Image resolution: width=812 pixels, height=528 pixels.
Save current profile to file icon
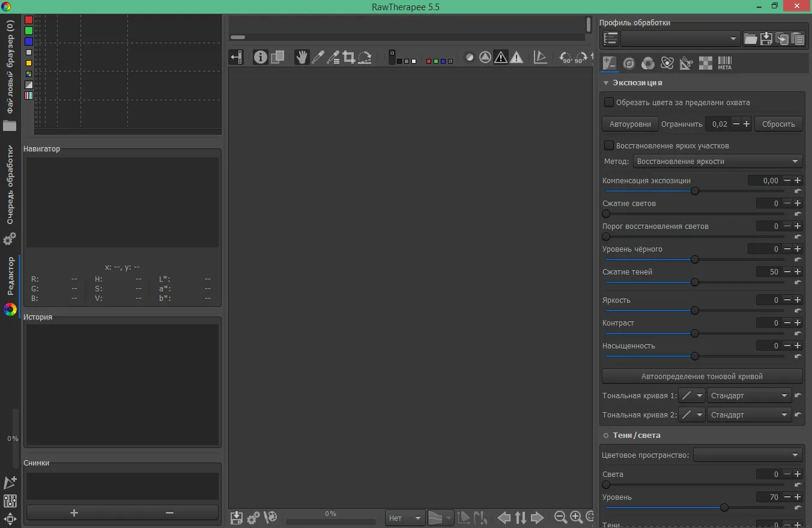tap(766, 39)
